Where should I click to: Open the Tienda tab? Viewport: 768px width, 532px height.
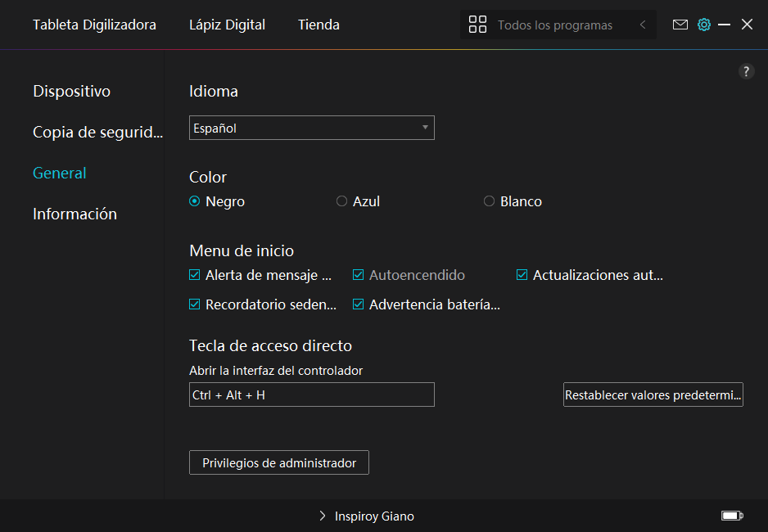tap(318, 25)
